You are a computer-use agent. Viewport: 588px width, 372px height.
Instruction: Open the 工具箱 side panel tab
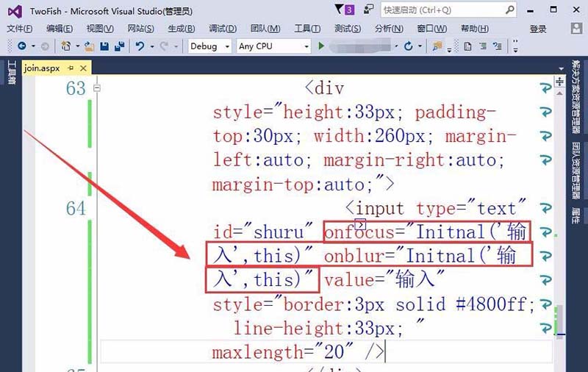[x=11, y=73]
